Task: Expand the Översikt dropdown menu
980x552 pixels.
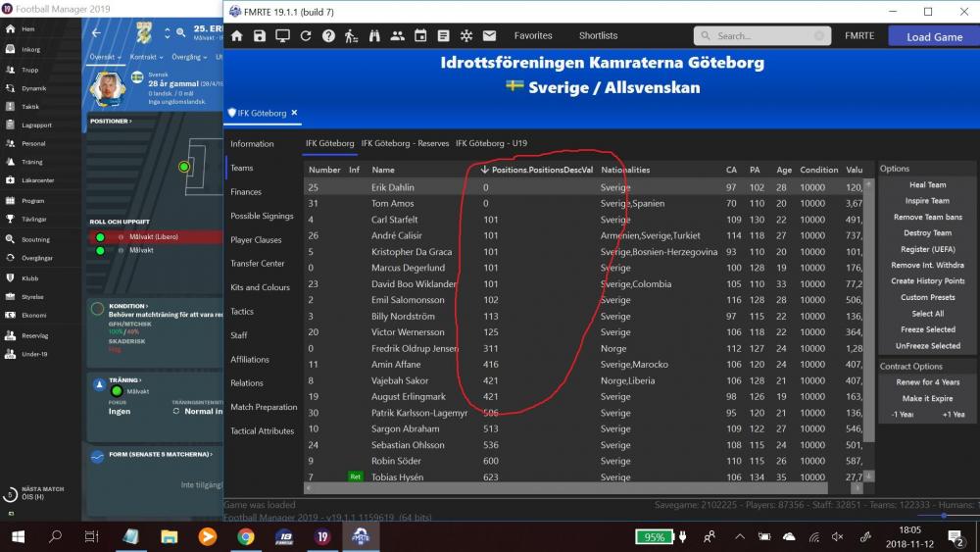Action: click(x=105, y=58)
